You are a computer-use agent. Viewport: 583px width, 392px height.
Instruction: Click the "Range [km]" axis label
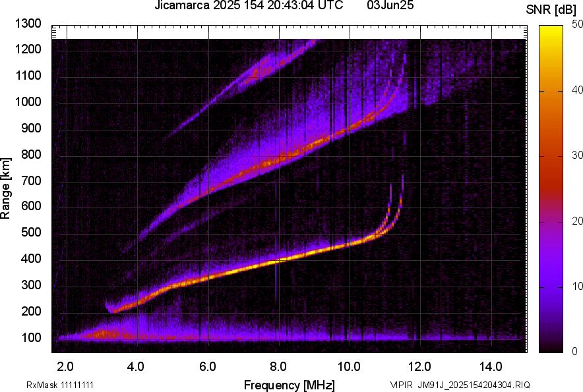[5, 188]
